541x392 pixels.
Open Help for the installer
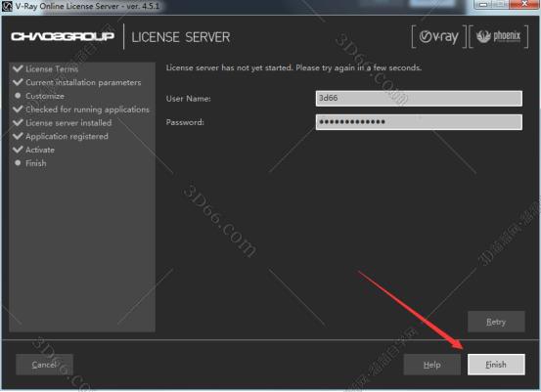[x=432, y=365]
